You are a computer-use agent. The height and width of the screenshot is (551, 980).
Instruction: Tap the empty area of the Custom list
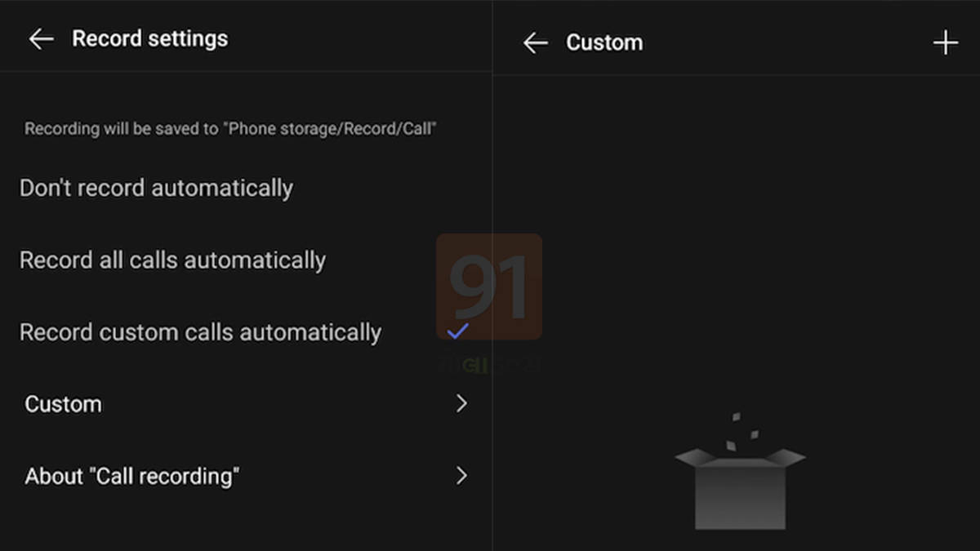(735, 245)
